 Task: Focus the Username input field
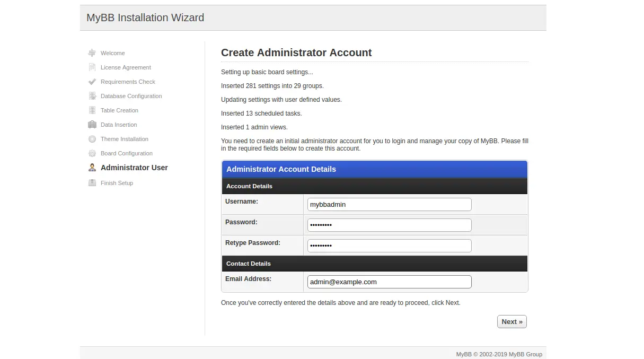[390, 205]
